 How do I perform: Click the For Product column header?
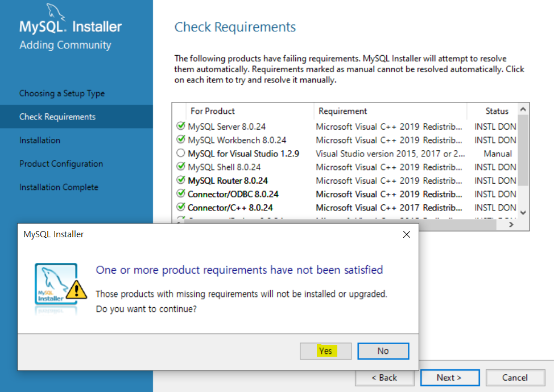click(213, 111)
